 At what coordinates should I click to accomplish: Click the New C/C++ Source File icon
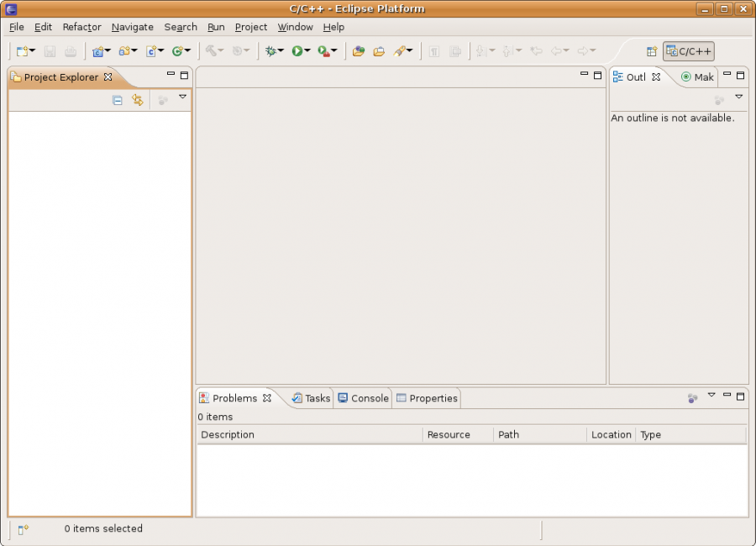(x=152, y=50)
